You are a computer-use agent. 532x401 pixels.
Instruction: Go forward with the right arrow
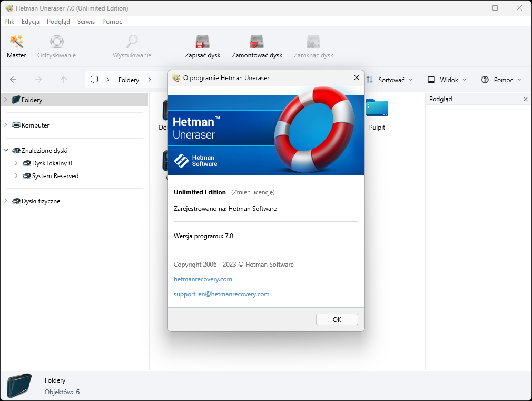pyautogui.click(x=38, y=80)
